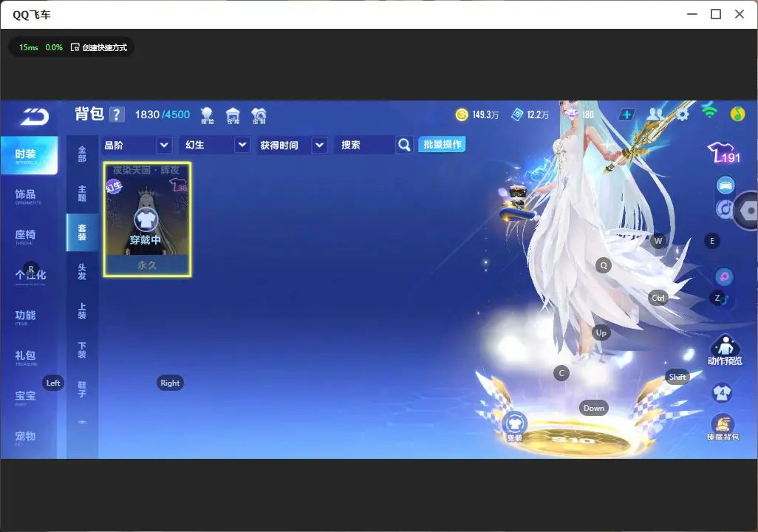Click the 背包 backpack title
758x532 pixels.
click(89, 114)
